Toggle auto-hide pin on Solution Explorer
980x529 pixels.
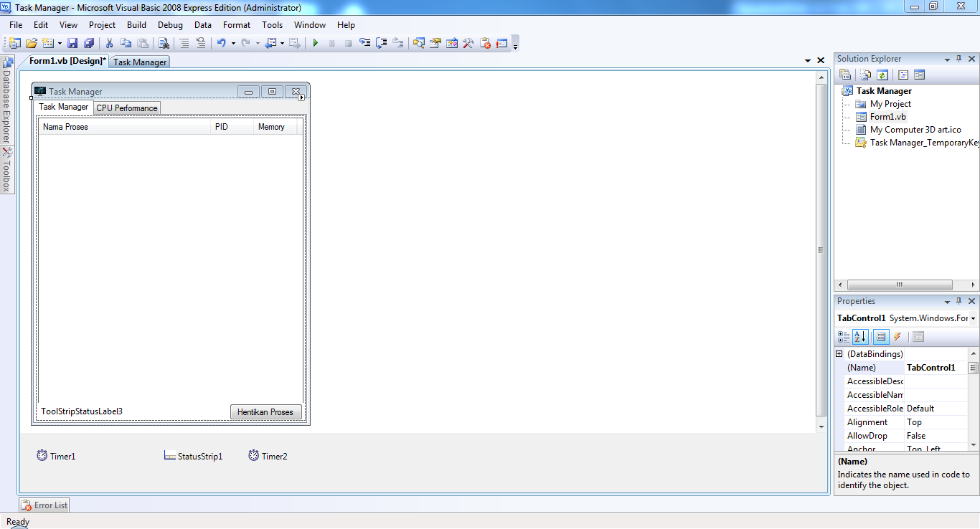(x=959, y=59)
